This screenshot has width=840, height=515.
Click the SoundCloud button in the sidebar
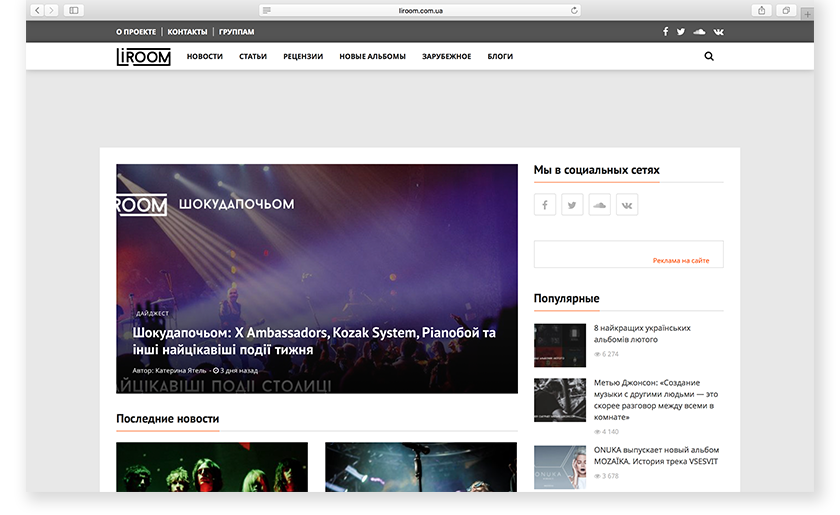tap(599, 205)
